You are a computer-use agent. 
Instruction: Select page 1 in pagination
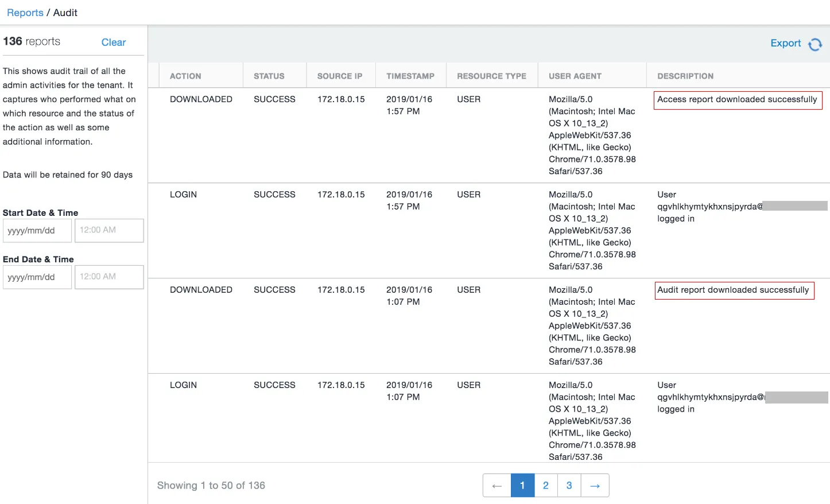[522, 486]
